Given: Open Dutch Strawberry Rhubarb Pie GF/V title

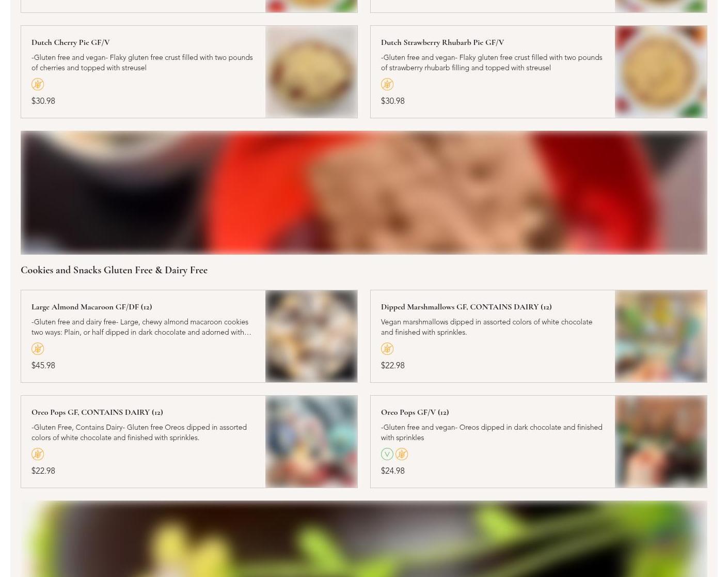Looking at the screenshot, I should pyautogui.click(x=442, y=42).
